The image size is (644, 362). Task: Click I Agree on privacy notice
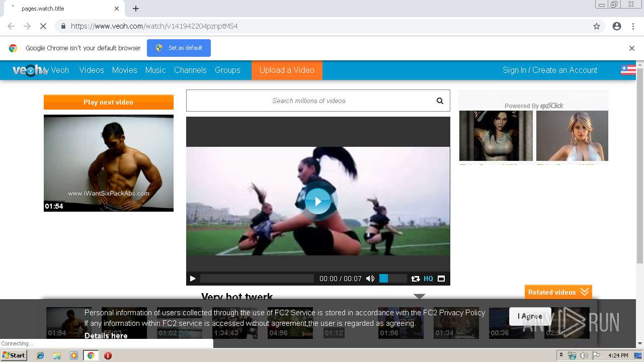[x=530, y=316]
